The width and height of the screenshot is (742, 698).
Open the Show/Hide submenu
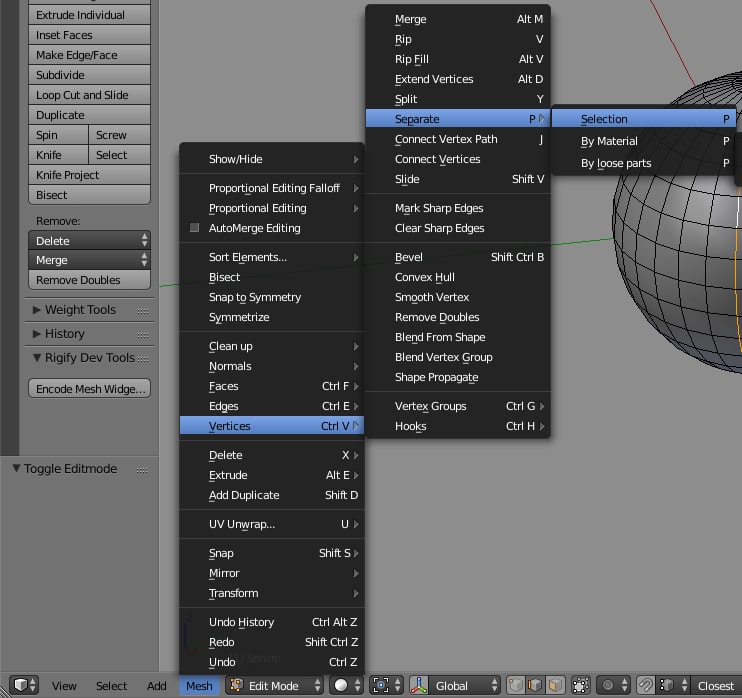pos(272,159)
